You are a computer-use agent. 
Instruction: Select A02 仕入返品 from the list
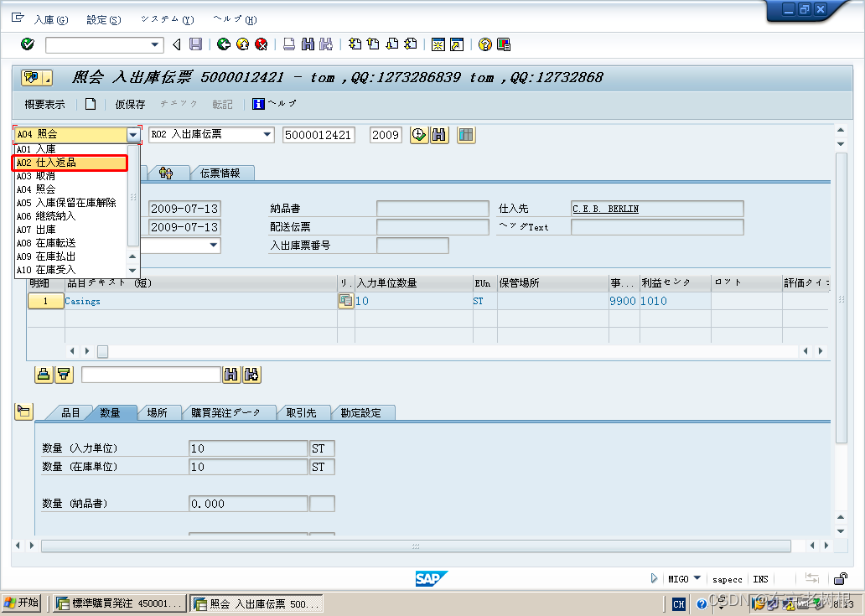pyautogui.click(x=70, y=163)
